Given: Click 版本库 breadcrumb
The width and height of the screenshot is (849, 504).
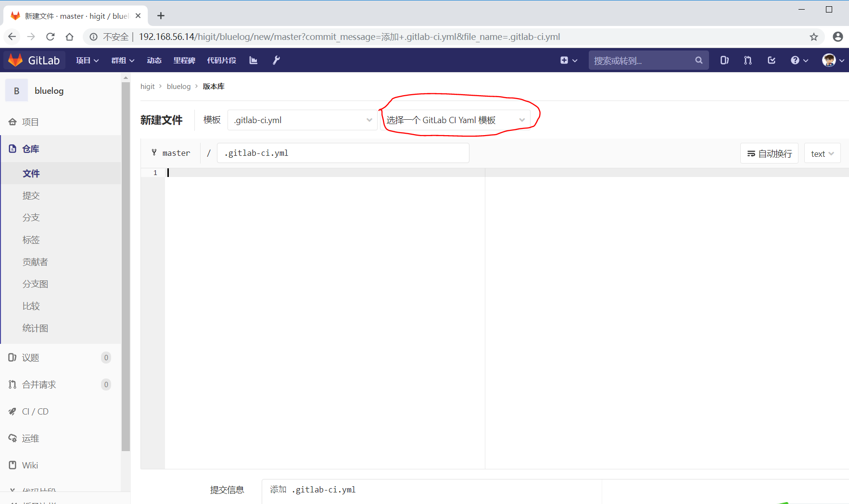Looking at the screenshot, I should pyautogui.click(x=214, y=87).
